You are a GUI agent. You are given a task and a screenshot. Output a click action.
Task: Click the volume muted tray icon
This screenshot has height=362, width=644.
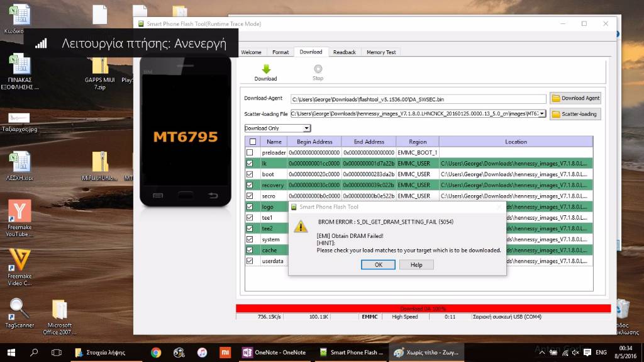pos(575,353)
